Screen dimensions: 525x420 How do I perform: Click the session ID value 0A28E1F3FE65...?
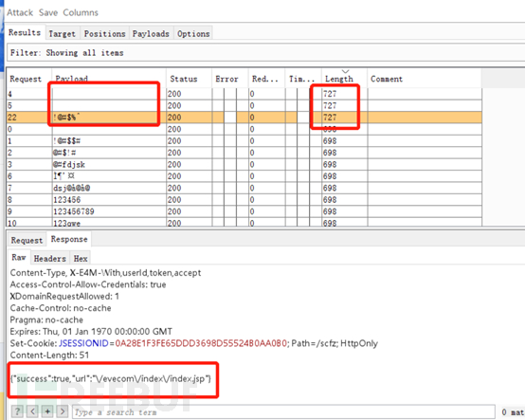(201, 343)
